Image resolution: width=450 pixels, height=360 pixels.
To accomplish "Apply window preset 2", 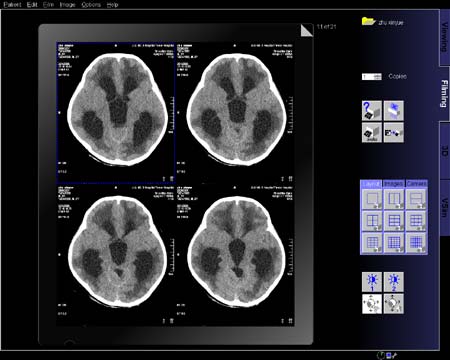I will click(394, 282).
